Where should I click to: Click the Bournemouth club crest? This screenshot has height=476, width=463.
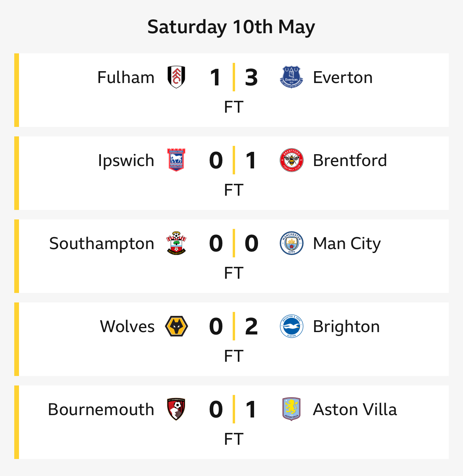(176, 409)
